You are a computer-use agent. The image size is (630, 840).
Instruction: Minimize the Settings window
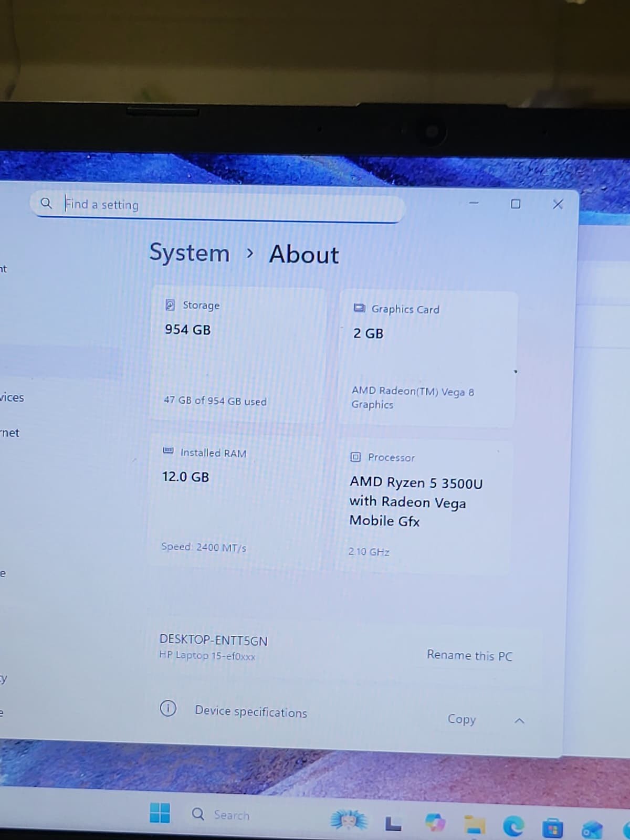474,203
